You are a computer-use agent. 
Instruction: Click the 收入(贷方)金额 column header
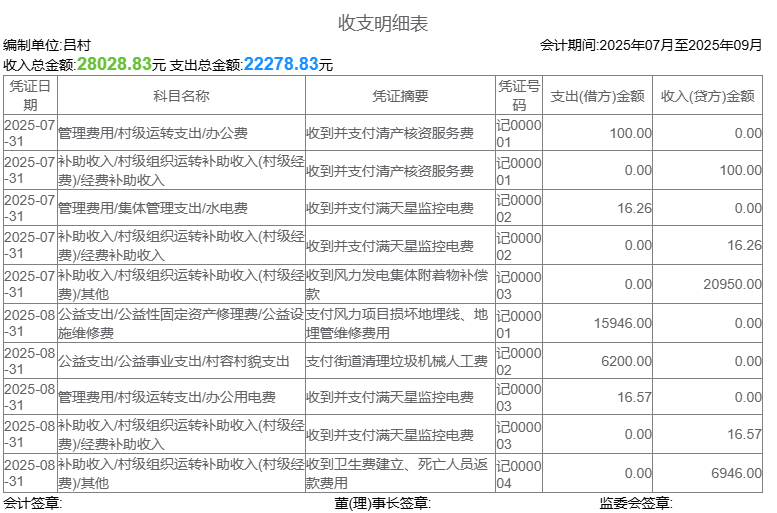pyautogui.click(x=708, y=96)
